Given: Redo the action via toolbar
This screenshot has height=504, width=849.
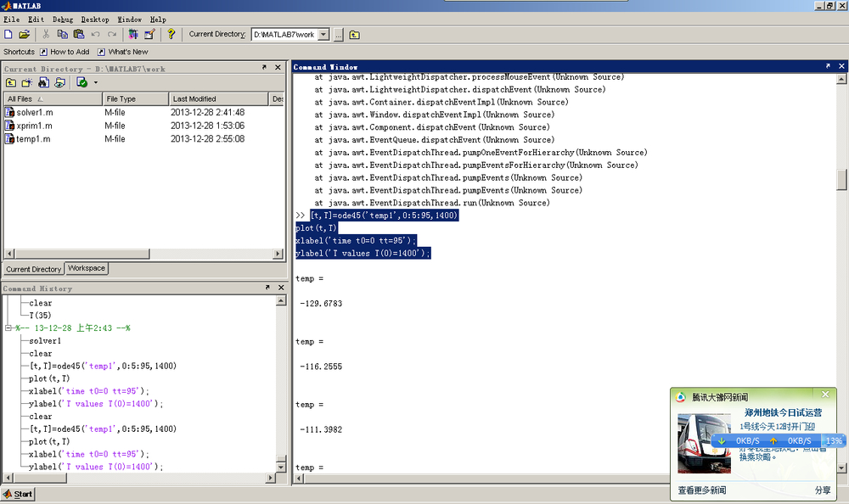Looking at the screenshot, I should click(x=112, y=35).
